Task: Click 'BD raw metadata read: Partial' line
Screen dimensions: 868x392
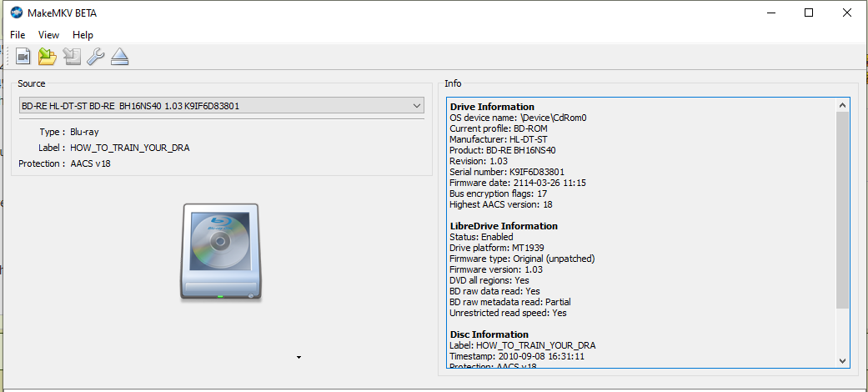Action: (509, 302)
